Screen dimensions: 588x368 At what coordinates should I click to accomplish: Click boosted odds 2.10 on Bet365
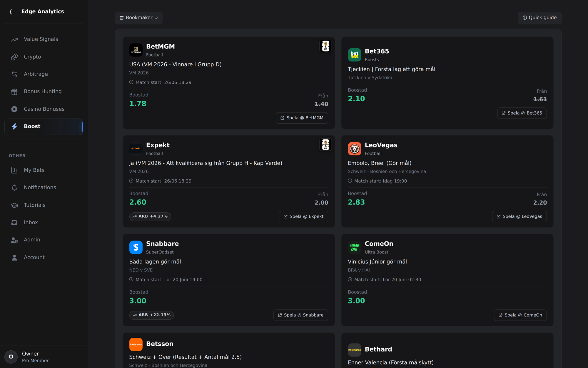pos(356,99)
